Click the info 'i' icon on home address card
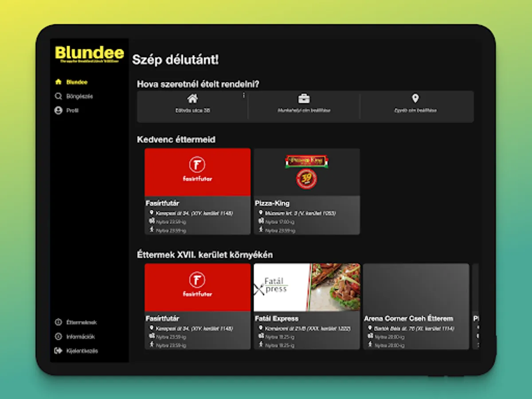The image size is (532, 399). click(244, 95)
